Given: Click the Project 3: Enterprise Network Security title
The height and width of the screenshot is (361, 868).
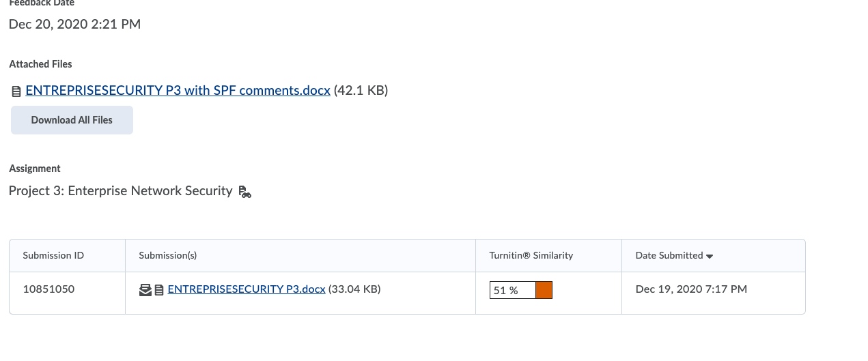Looking at the screenshot, I should [x=121, y=190].
